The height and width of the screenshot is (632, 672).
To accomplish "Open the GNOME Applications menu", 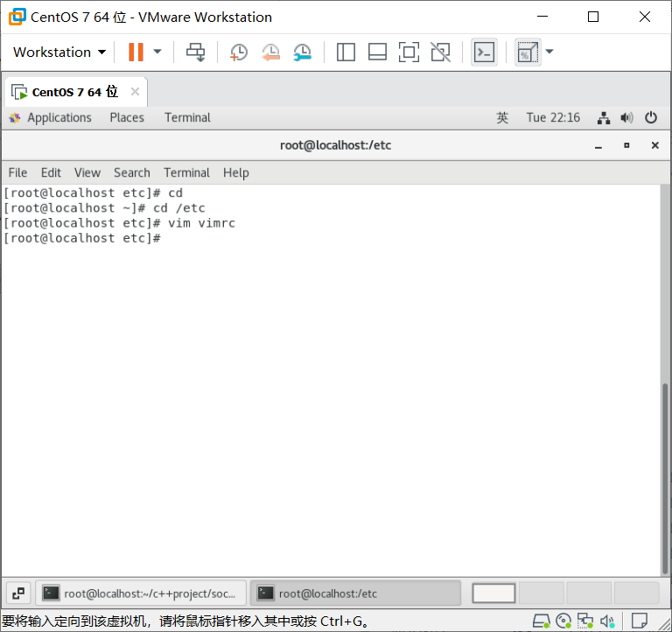I will point(51,117).
